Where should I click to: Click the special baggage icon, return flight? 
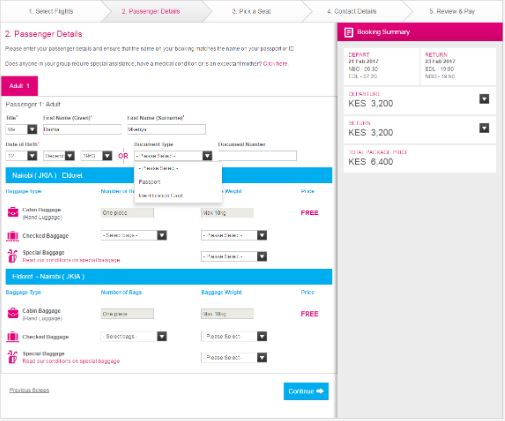pos(12,357)
